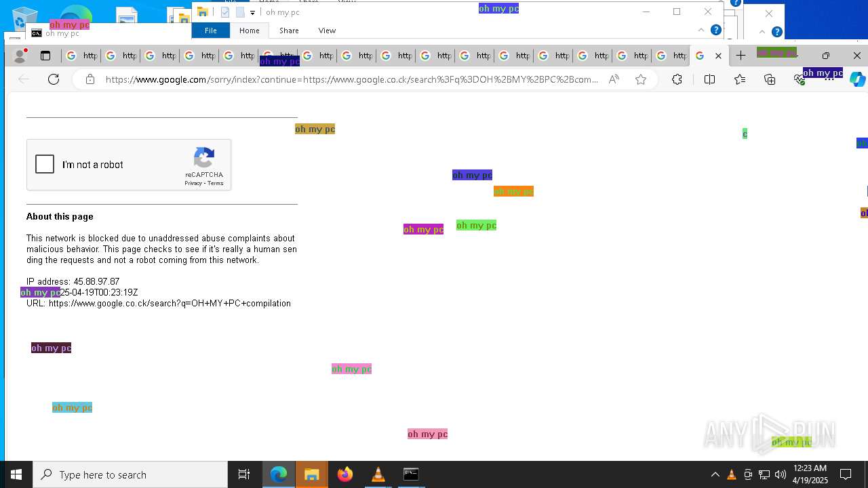Open the clock showing 12:23 AM

[810, 474]
